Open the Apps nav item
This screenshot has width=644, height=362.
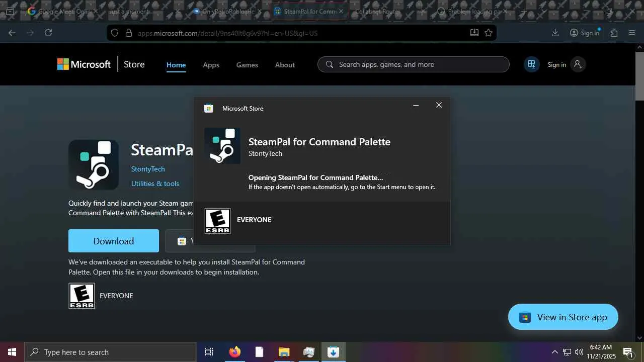pyautogui.click(x=211, y=65)
